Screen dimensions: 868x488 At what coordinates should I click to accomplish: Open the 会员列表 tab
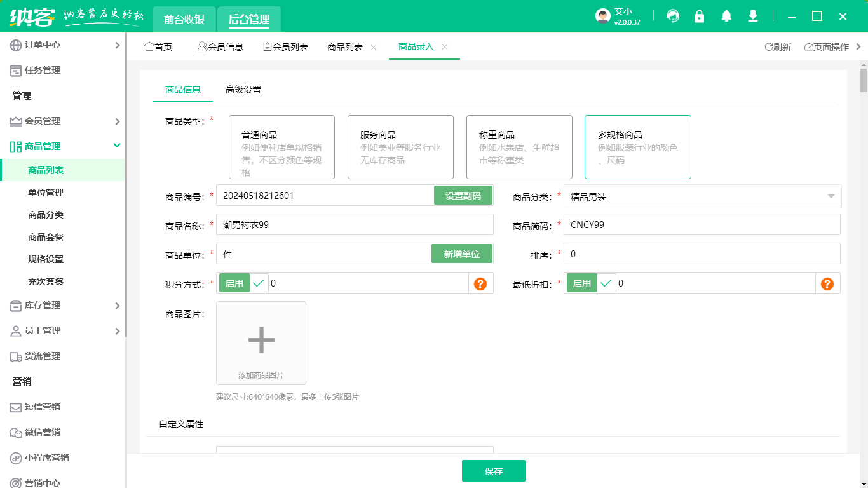coord(285,47)
